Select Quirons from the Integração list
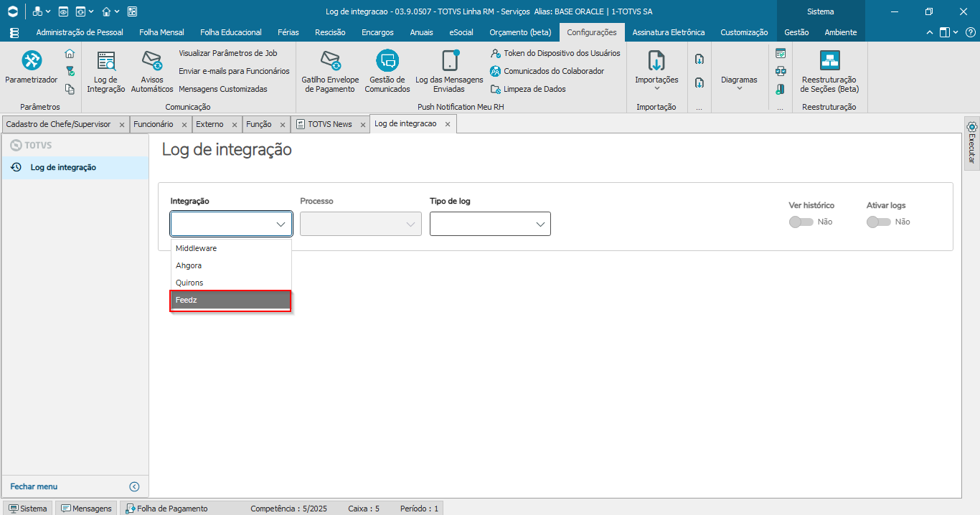980x515 pixels. coord(231,283)
